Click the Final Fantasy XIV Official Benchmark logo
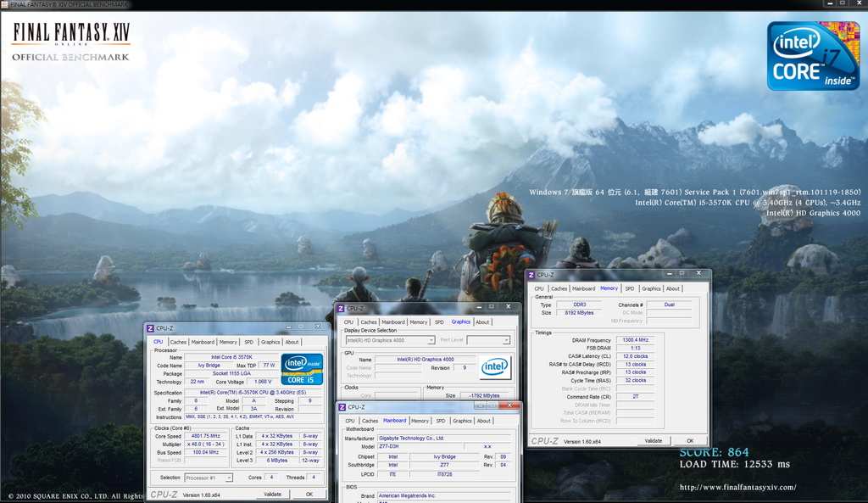Screen dimensions: 868x503 pyautogui.click(x=71, y=42)
